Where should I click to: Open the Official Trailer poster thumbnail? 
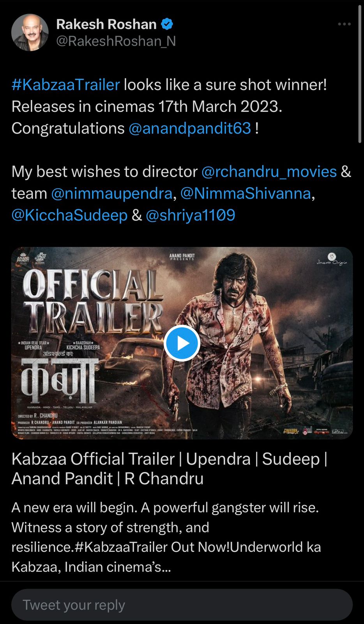coord(182,343)
